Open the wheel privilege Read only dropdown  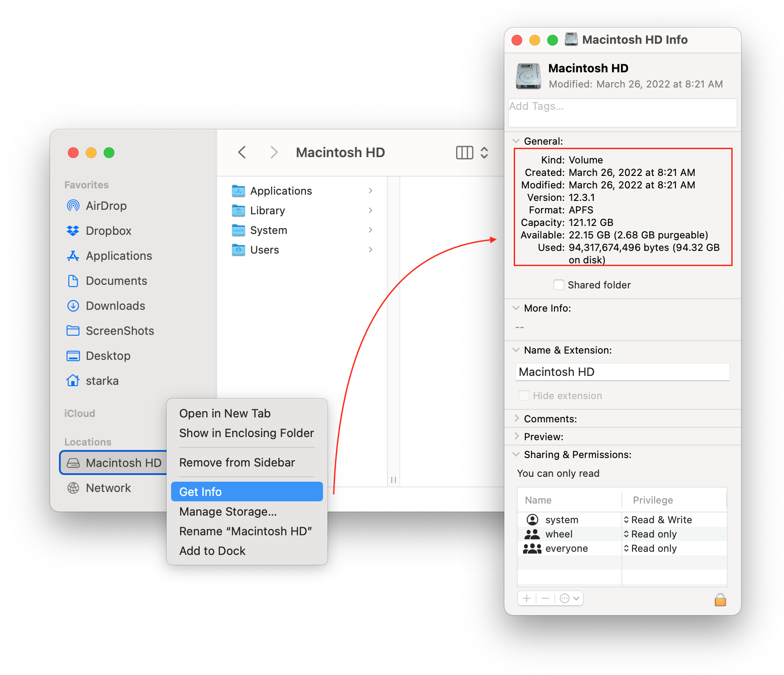click(650, 534)
